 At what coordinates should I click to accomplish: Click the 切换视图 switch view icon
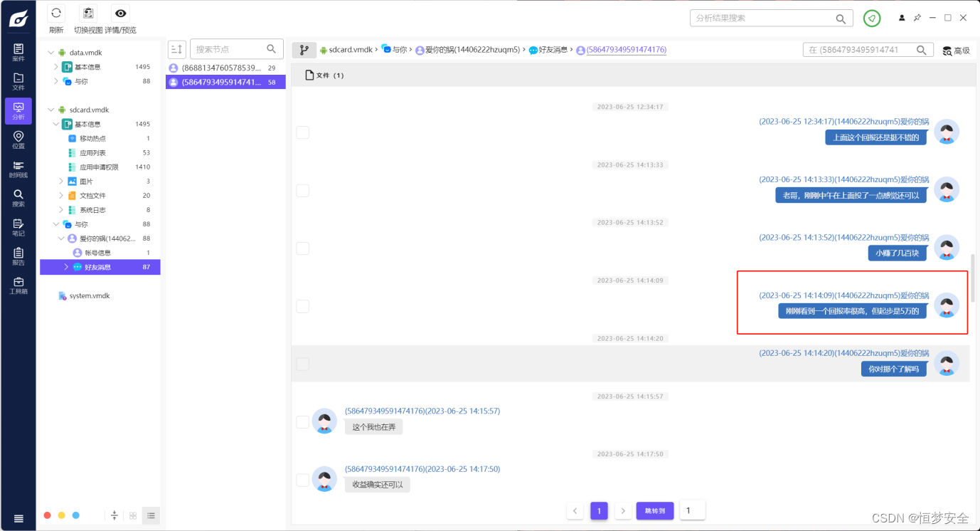pyautogui.click(x=89, y=13)
